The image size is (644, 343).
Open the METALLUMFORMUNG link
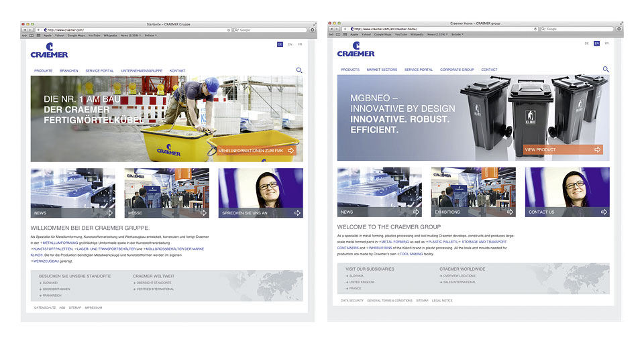click(x=59, y=243)
